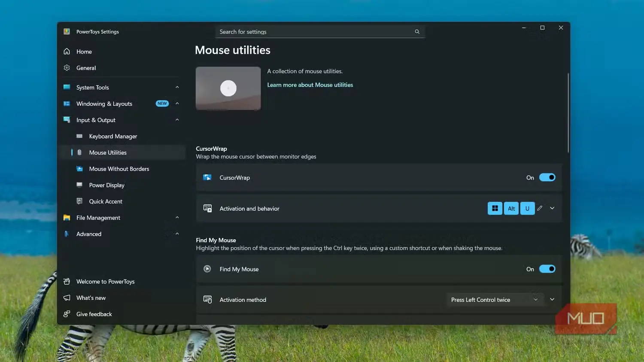
Task: Click the File Management folder icon
Action: (x=67, y=218)
